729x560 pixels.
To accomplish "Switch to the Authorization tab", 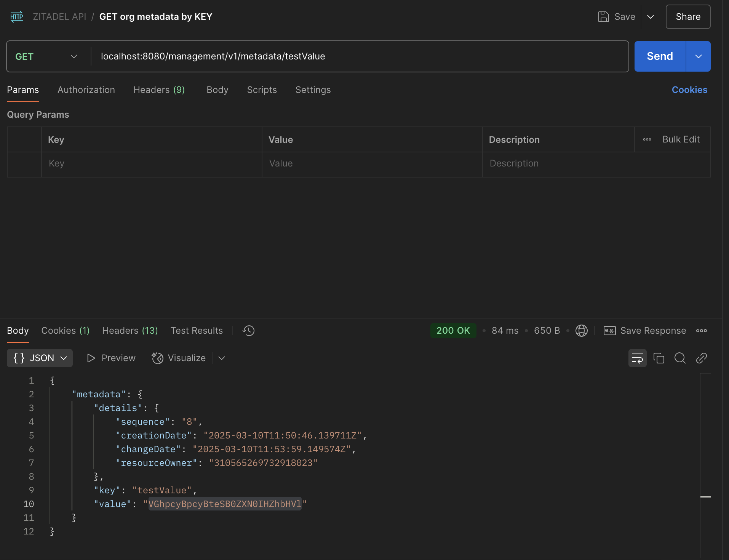I will pos(86,90).
